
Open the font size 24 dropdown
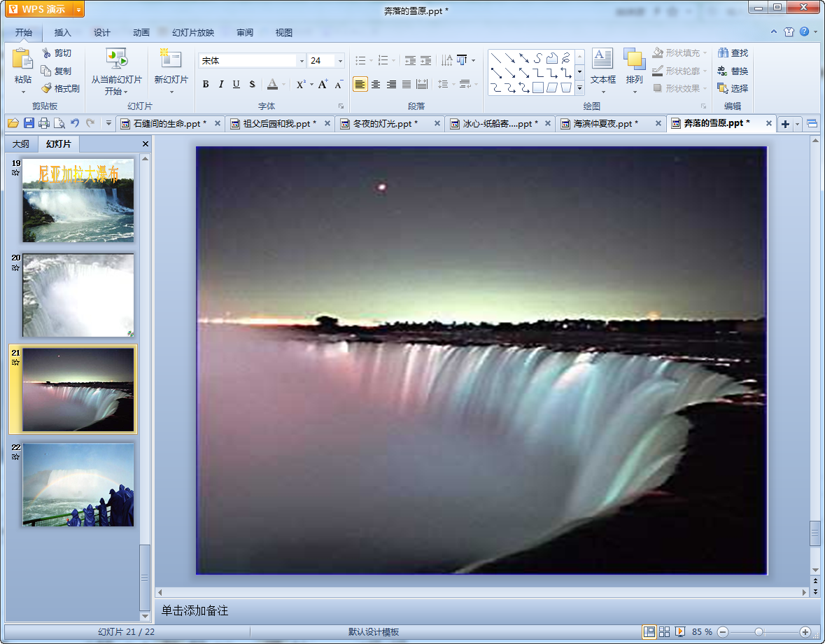pyautogui.click(x=340, y=62)
